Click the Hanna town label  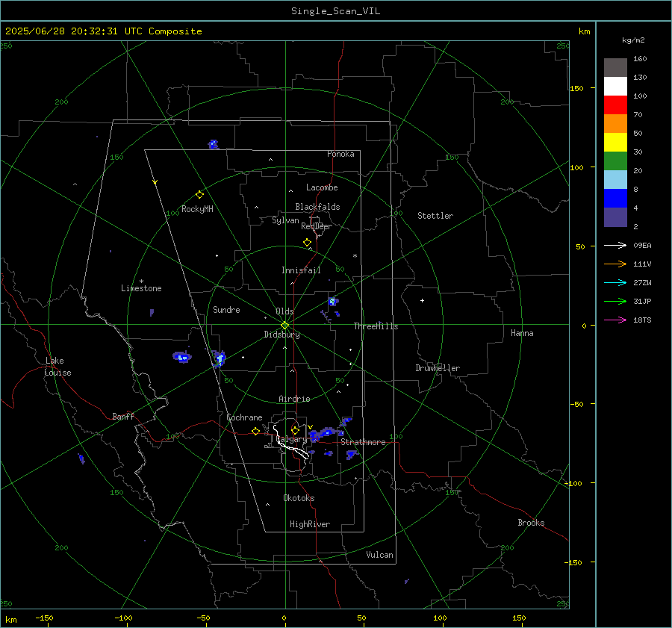pyautogui.click(x=522, y=333)
